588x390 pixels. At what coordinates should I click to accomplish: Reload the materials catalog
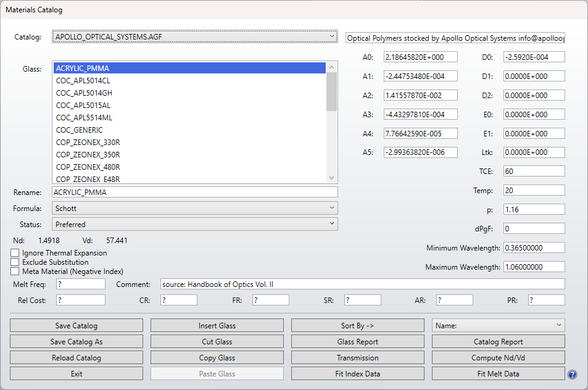tap(76, 357)
